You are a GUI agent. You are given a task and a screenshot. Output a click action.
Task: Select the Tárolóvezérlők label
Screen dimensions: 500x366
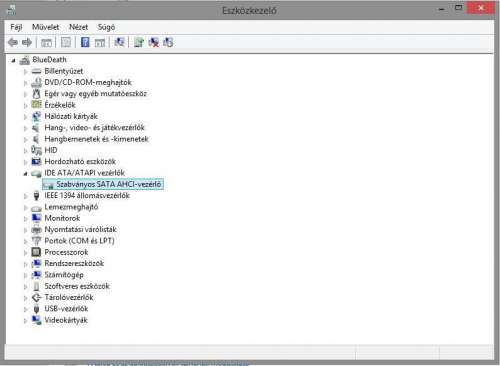coord(69,297)
